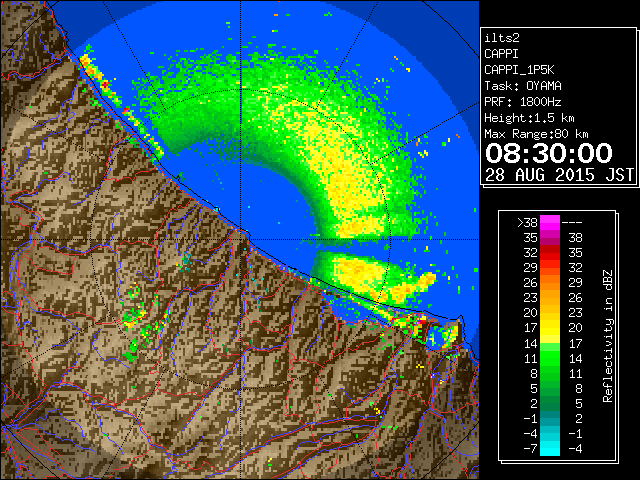Click the bright green 11–14 dBZ swatch
Screen dimensions: 640x480
point(550,358)
